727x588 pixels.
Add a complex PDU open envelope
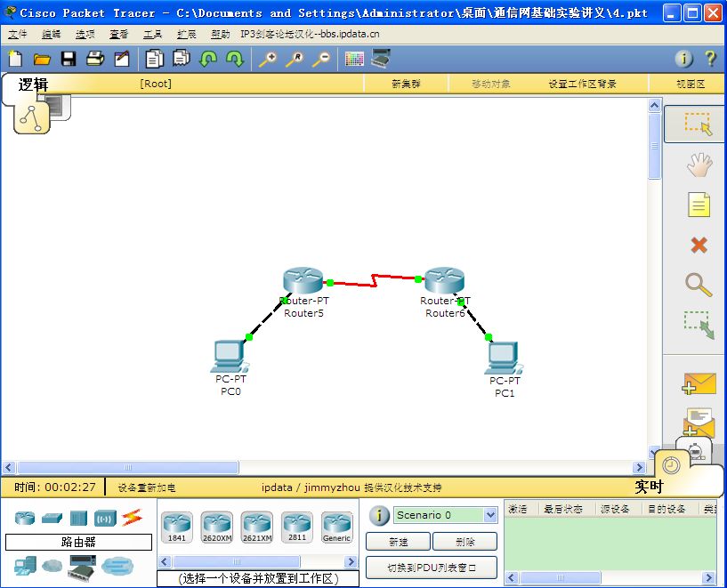point(699,423)
